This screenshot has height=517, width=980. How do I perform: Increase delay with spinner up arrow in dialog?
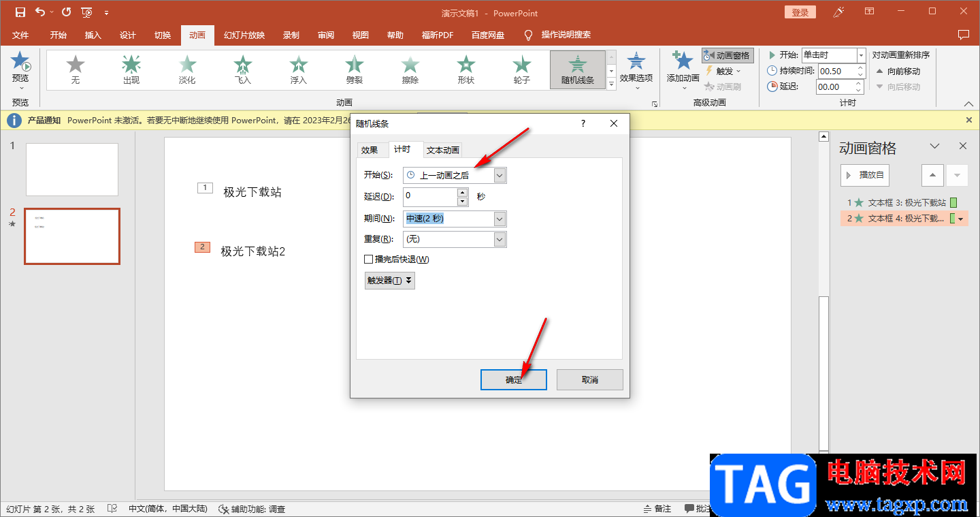pos(463,193)
